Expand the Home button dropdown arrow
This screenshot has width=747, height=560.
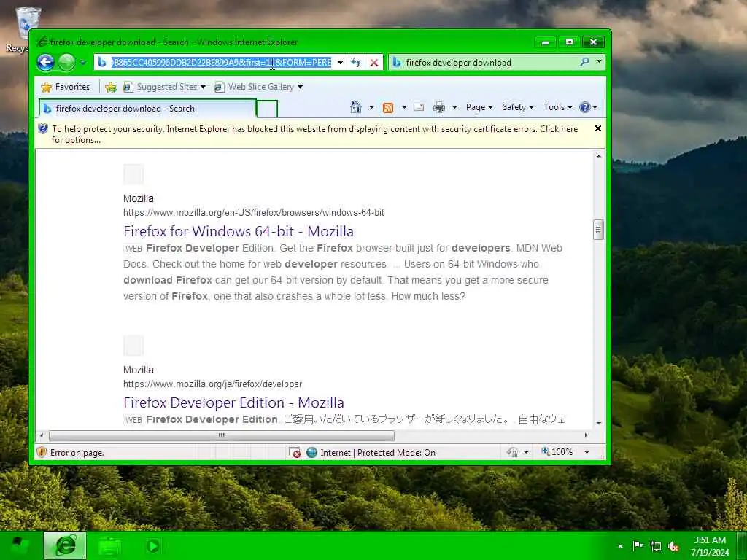[371, 107]
